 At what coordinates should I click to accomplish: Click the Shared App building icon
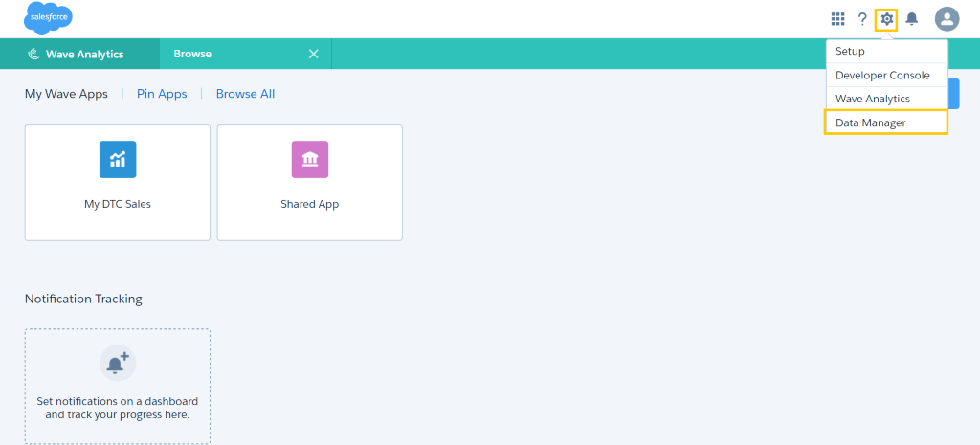[x=310, y=160]
